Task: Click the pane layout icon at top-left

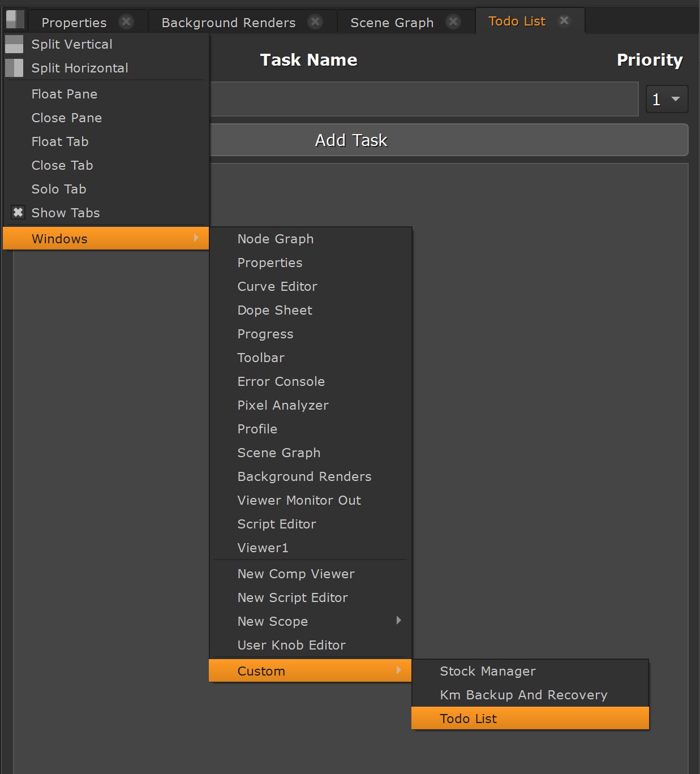Action: [15, 20]
